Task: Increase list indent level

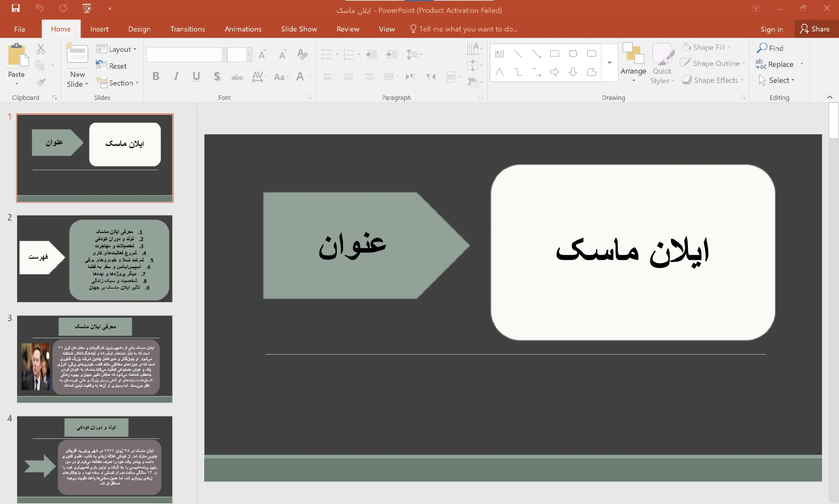Action: 392,54
